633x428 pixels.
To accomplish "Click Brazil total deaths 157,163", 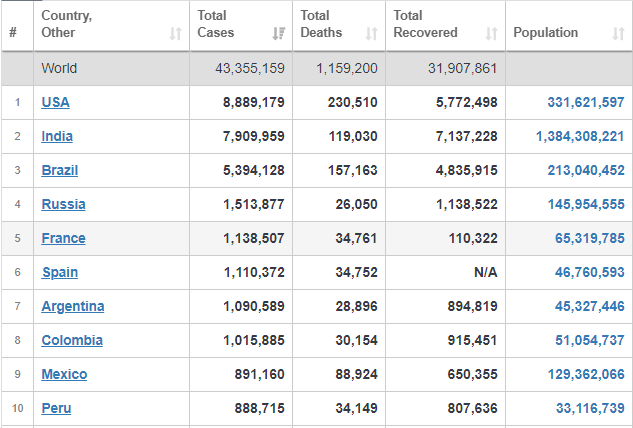I will pos(353,170).
